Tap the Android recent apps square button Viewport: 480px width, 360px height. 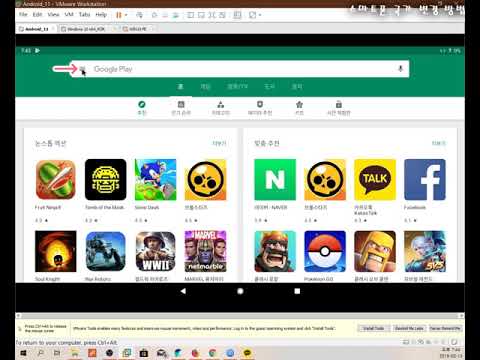[297, 291]
